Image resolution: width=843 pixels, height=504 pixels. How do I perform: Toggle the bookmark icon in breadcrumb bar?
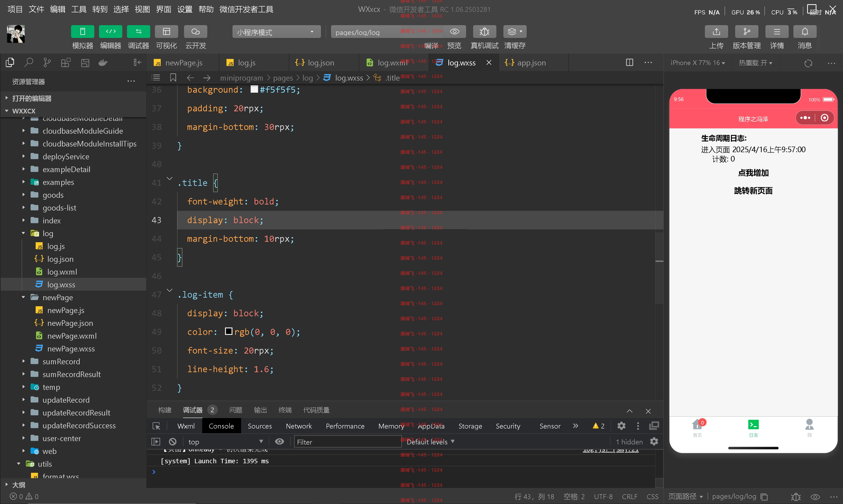(173, 78)
